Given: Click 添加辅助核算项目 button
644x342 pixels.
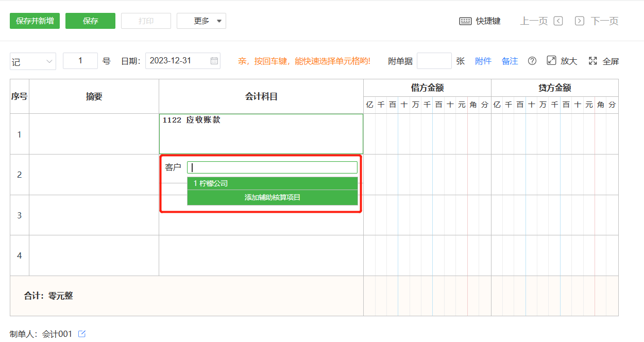Looking at the screenshot, I should (273, 197).
